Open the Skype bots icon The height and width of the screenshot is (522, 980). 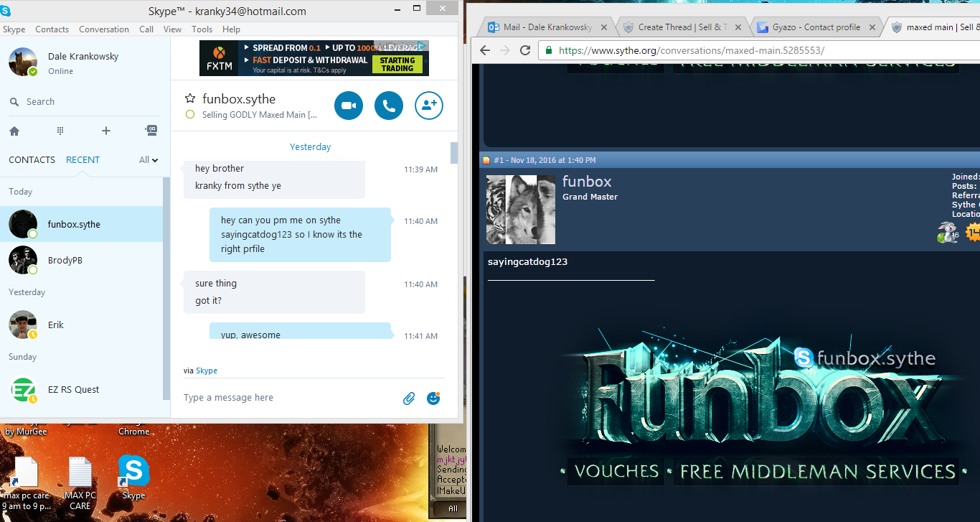pos(151,131)
